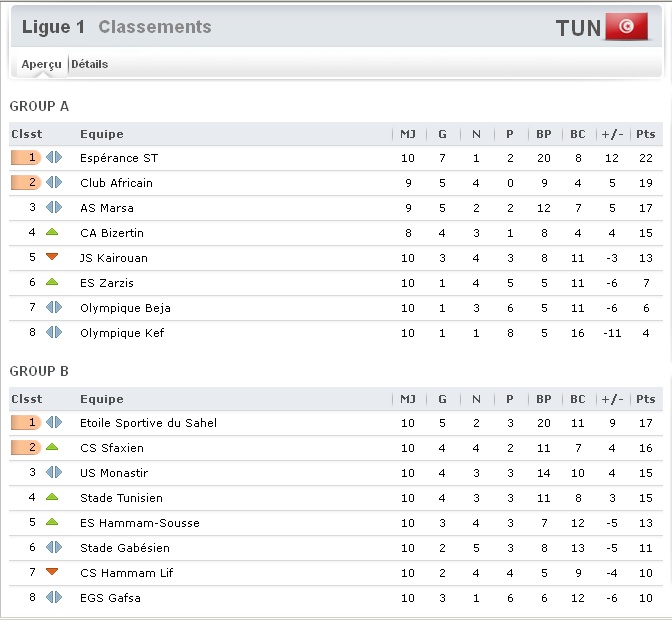
Task: Click the orange down arrow beside CS Hammam Lif
Action: (x=52, y=572)
